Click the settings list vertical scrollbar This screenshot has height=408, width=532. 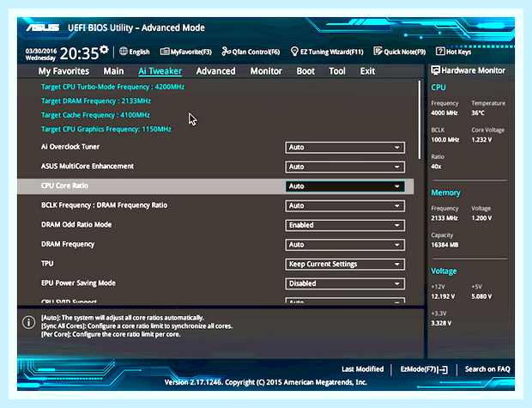tap(420, 120)
